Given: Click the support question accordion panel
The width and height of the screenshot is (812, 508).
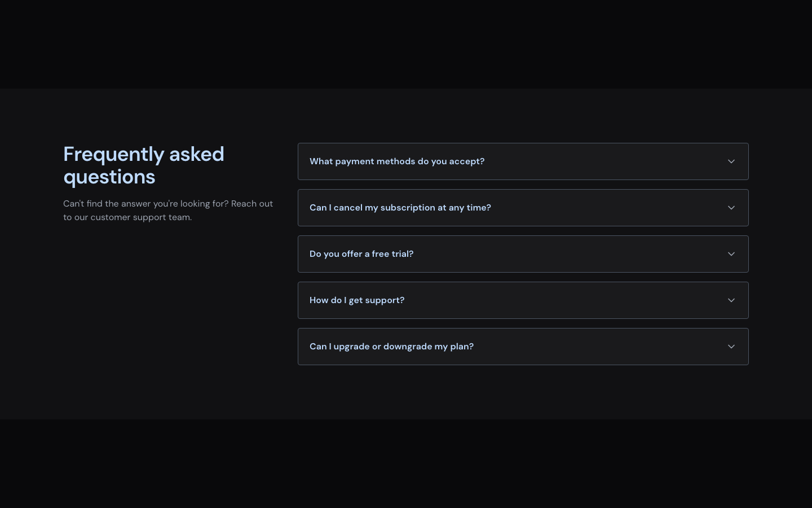Looking at the screenshot, I should click(x=523, y=300).
